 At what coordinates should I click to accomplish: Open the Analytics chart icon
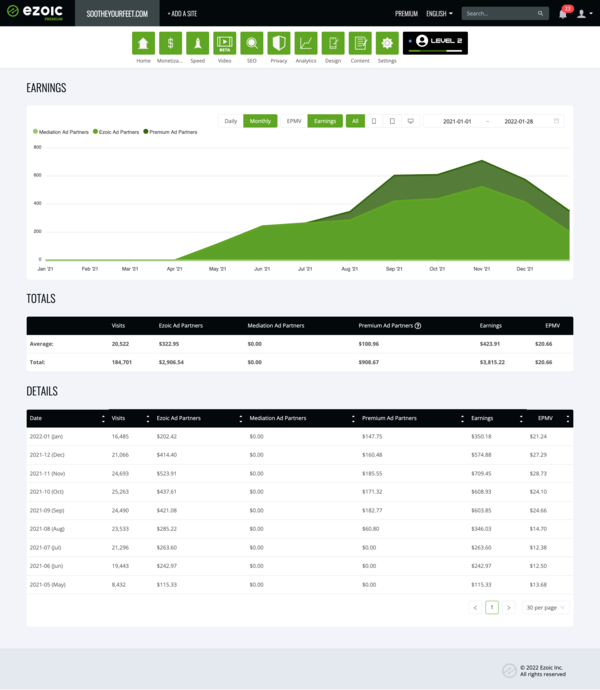click(306, 43)
